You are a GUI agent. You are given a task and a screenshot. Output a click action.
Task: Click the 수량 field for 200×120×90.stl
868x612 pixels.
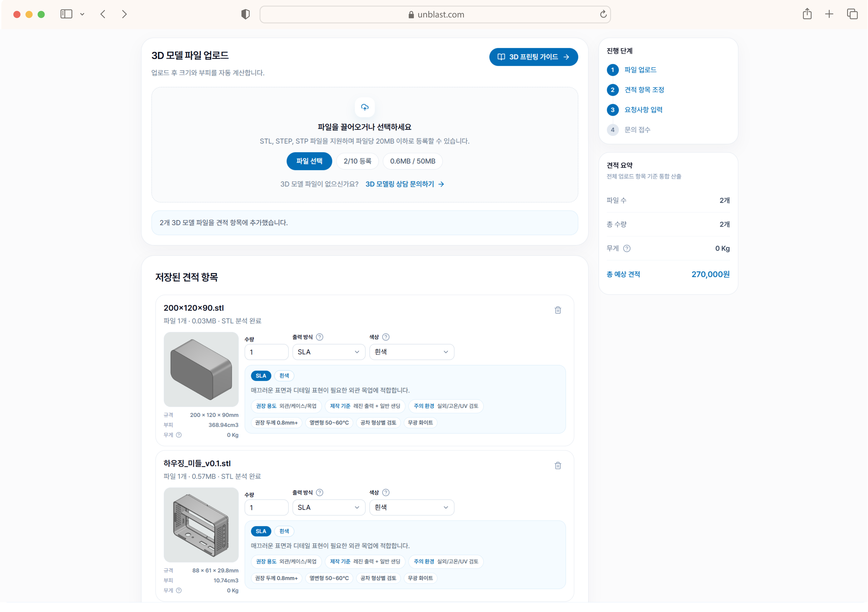coord(266,352)
